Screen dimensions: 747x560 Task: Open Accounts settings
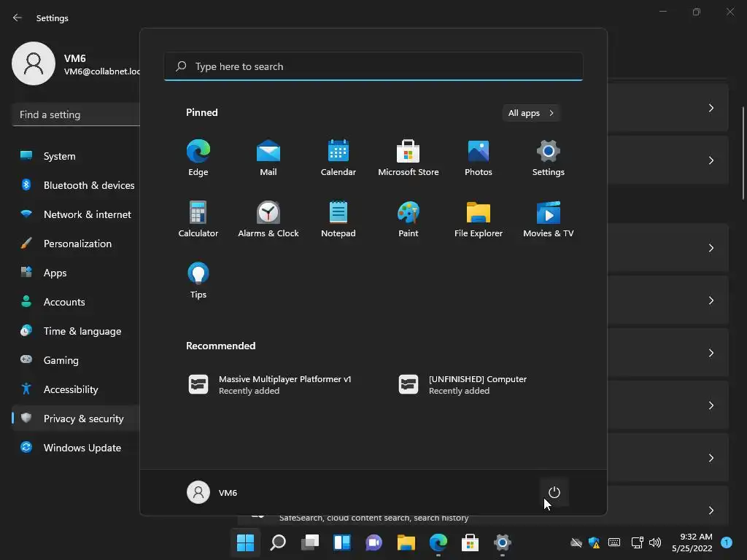(x=76, y=302)
